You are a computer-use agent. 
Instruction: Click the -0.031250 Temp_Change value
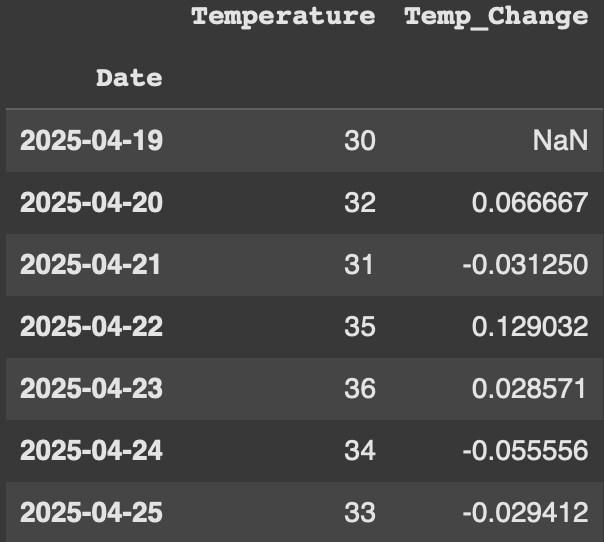click(x=525, y=264)
